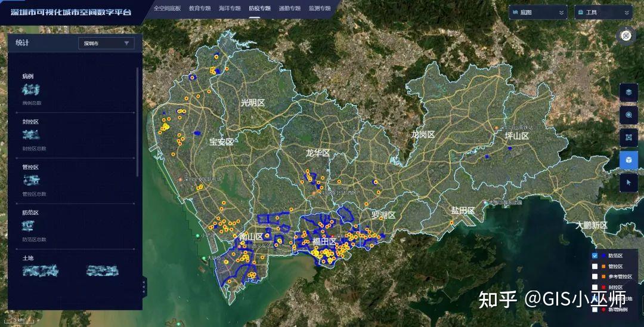Click the green marker near 大铲岛

203,258
